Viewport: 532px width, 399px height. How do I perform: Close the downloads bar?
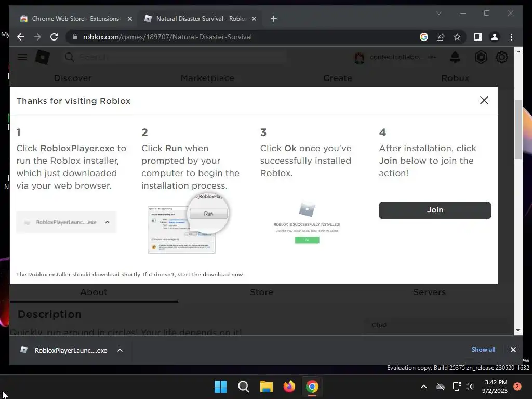pos(513,350)
